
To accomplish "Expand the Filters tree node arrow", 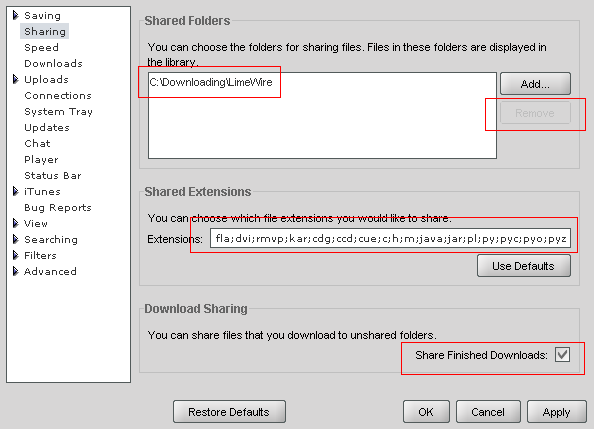I will 16,255.
